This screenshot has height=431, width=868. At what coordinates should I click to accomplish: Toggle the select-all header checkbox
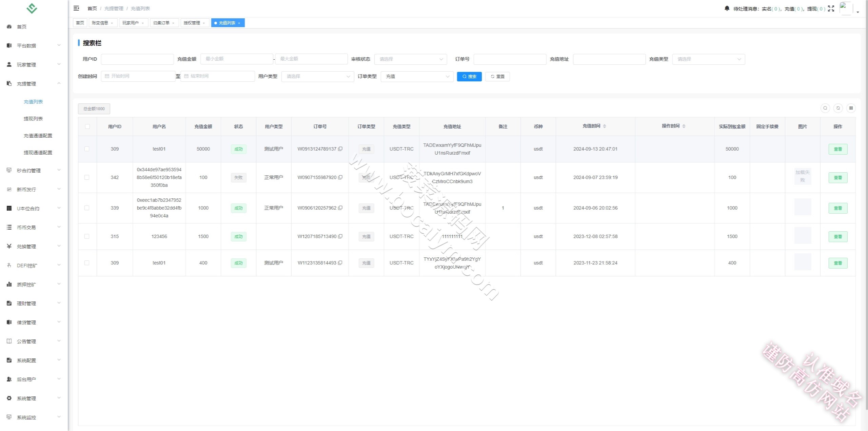(x=87, y=126)
